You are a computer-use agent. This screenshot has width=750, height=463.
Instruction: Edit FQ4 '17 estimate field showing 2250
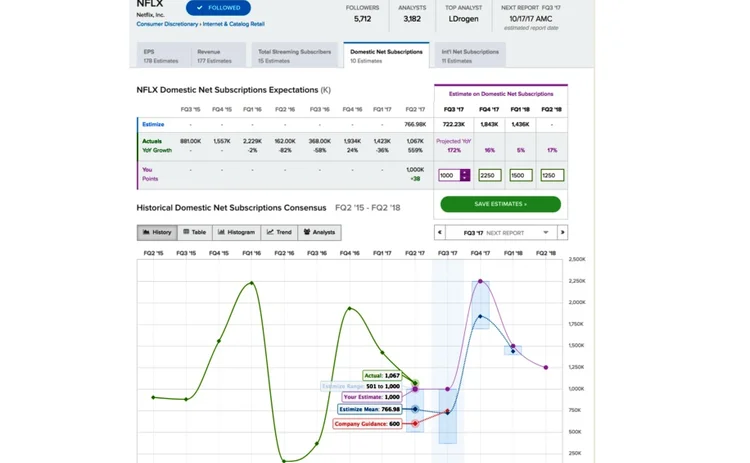pyautogui.click(x=490, y=175)
